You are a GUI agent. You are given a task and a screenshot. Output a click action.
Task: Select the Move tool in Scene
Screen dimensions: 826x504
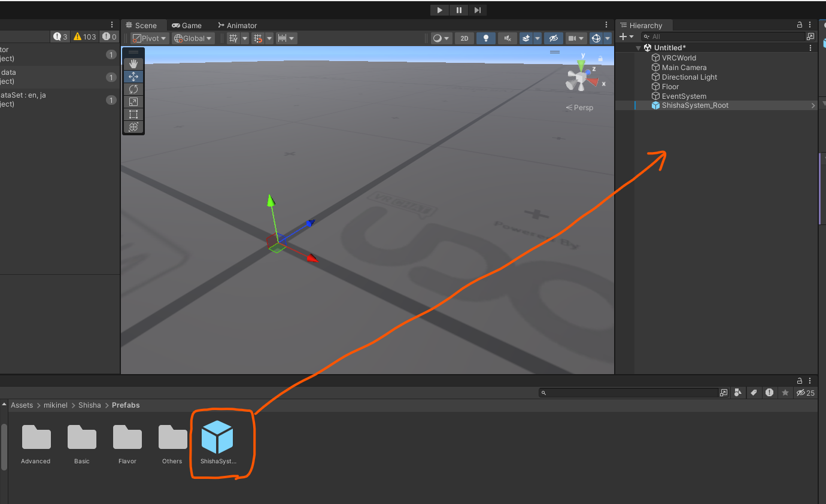click(133, 77)
